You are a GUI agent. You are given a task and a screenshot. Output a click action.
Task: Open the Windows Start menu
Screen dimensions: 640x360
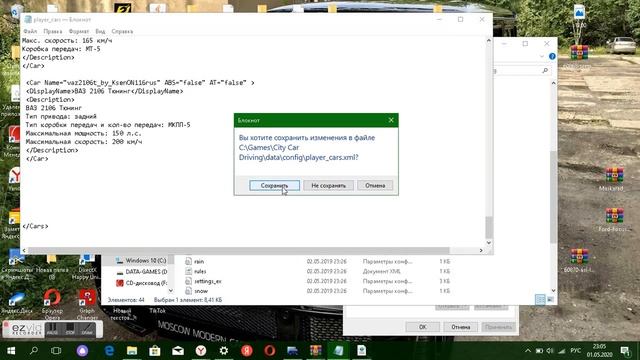[11, 351]
